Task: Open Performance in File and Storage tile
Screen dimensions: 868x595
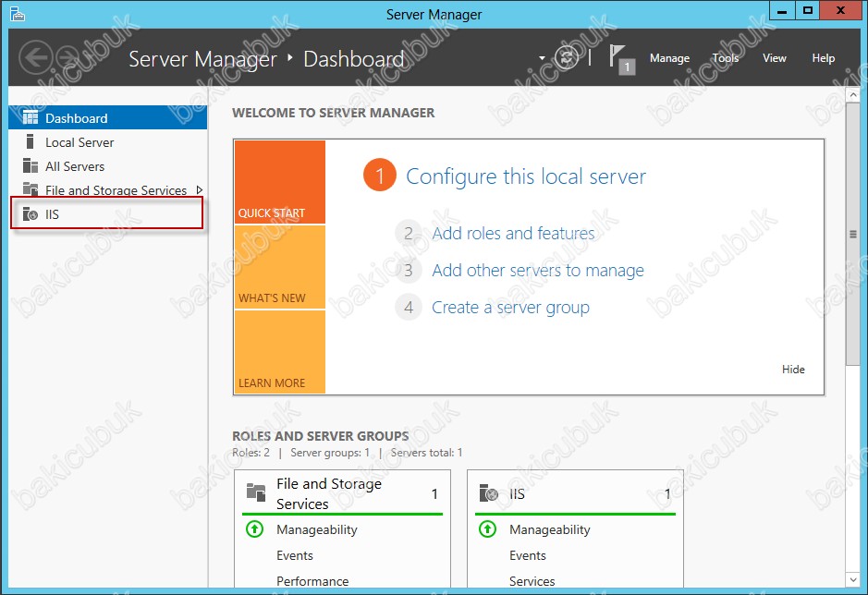Action: point(312,581)
